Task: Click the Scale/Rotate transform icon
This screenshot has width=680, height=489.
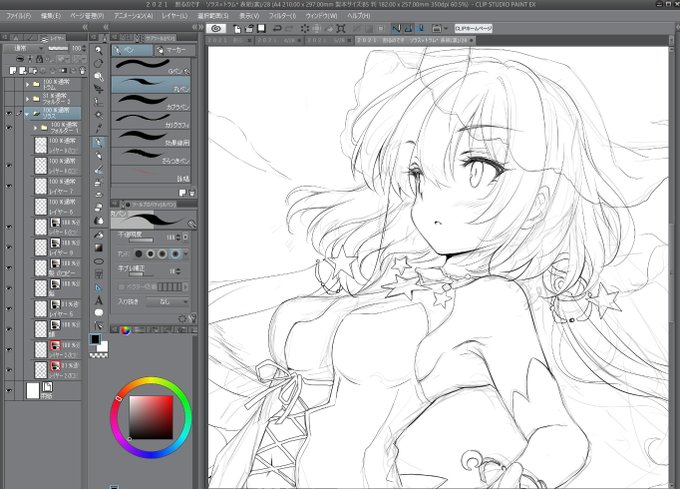Action: click(341, 29)
